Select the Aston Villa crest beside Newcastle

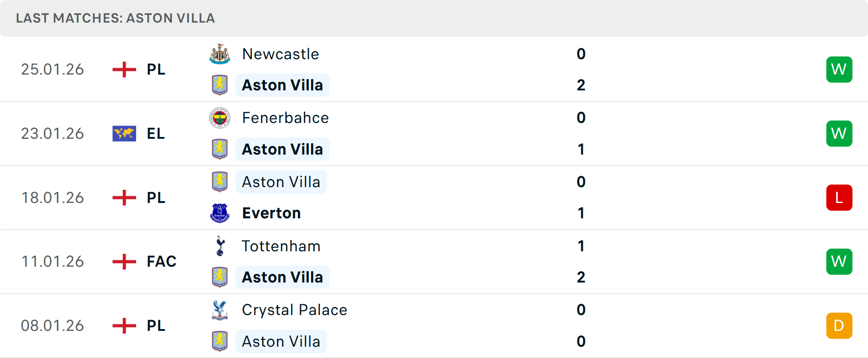(220, 85)
